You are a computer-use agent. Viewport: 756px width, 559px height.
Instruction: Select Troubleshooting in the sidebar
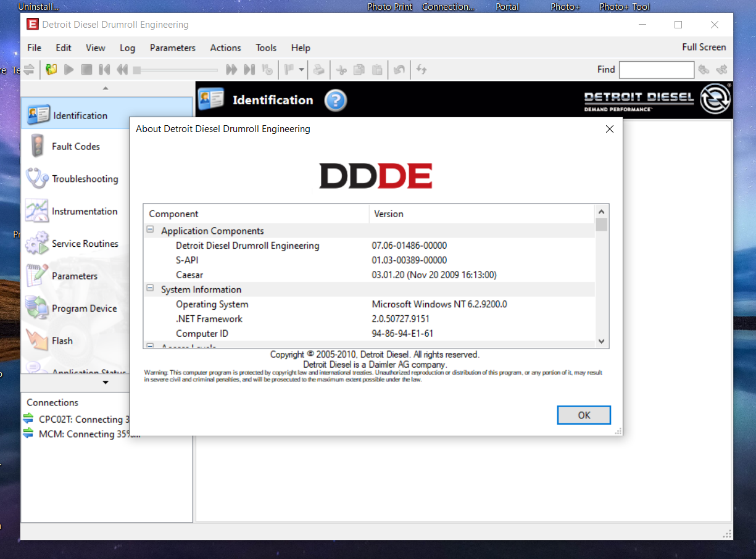click(x=75, y=179)
